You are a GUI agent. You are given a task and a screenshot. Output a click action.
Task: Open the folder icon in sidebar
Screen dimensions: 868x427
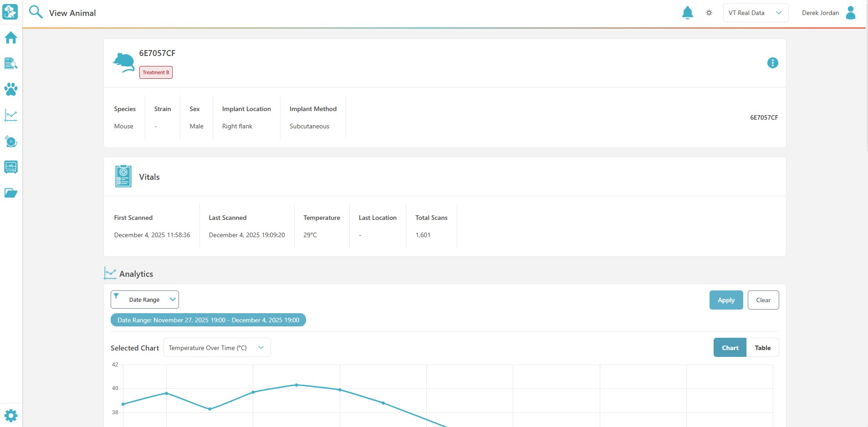(x=11, y=193)
